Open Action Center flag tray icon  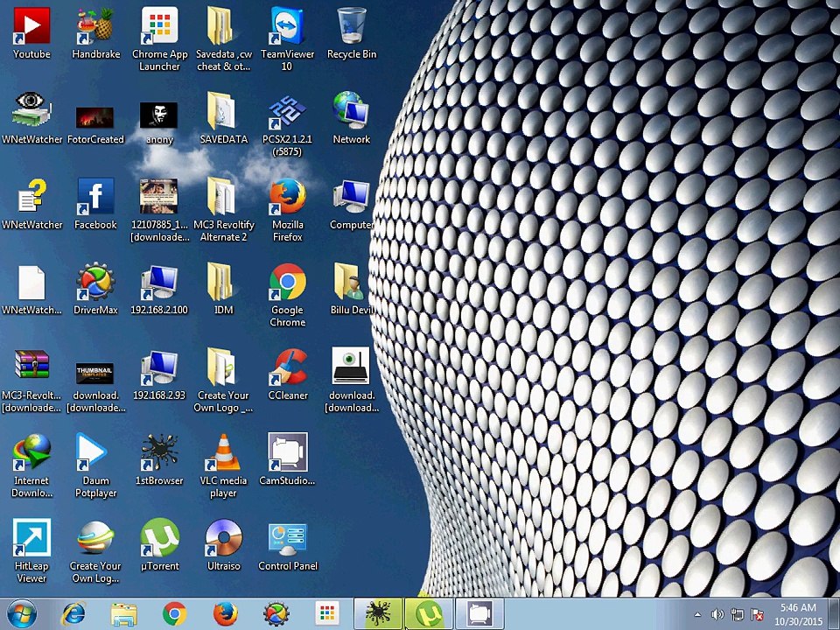(x=757, y=614)
